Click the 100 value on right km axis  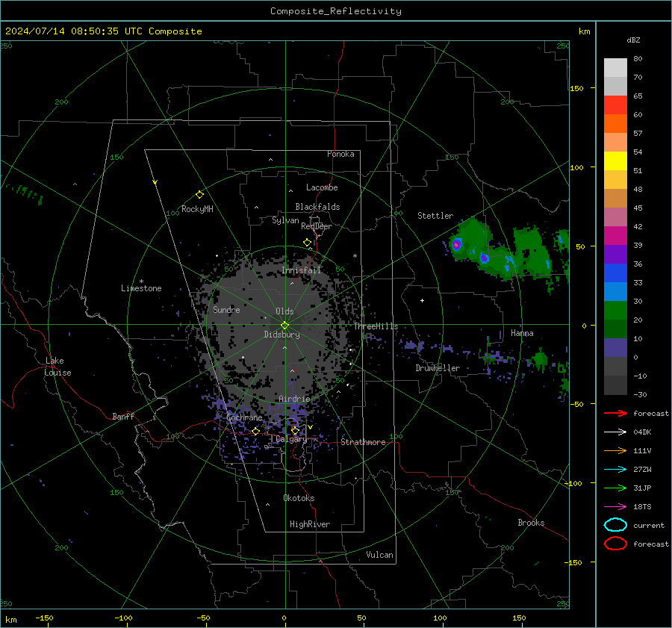click(577, 167)
